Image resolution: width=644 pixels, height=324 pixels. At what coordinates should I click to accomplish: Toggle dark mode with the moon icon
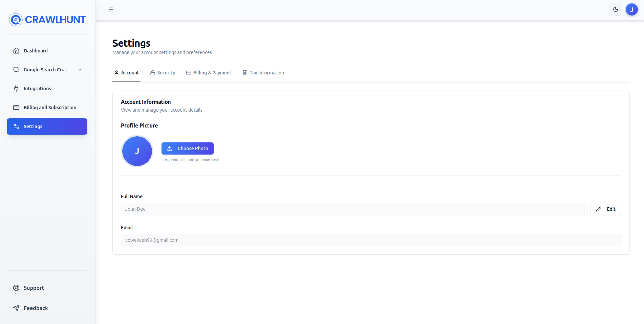pos(616,9)
